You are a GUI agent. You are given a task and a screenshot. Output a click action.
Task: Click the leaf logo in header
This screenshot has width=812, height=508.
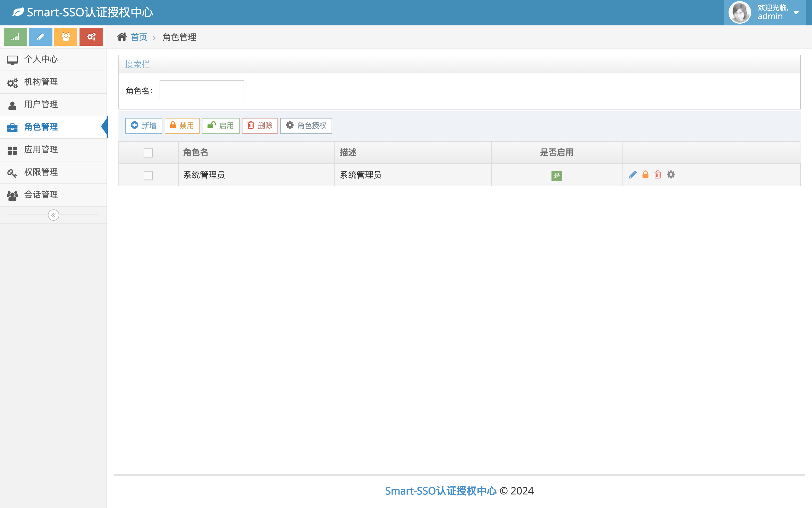click(x=18, y=12)
